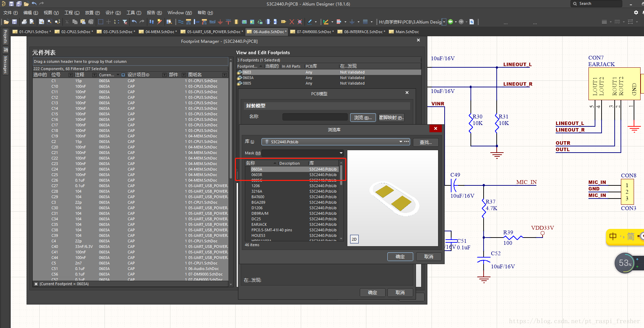Click the 管脚映射(P)... pin map button
Viewport: 644px width, 328px height.
pos(392,118)
